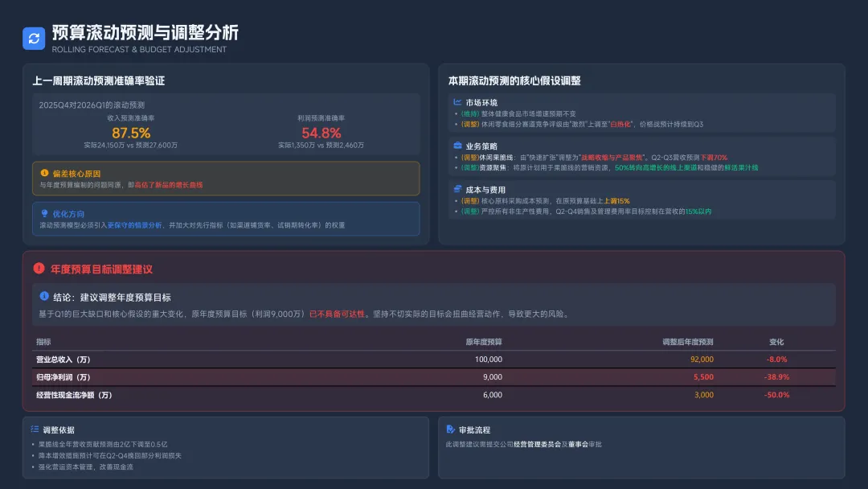Click the checklist icon beside 调整依据

35,429
